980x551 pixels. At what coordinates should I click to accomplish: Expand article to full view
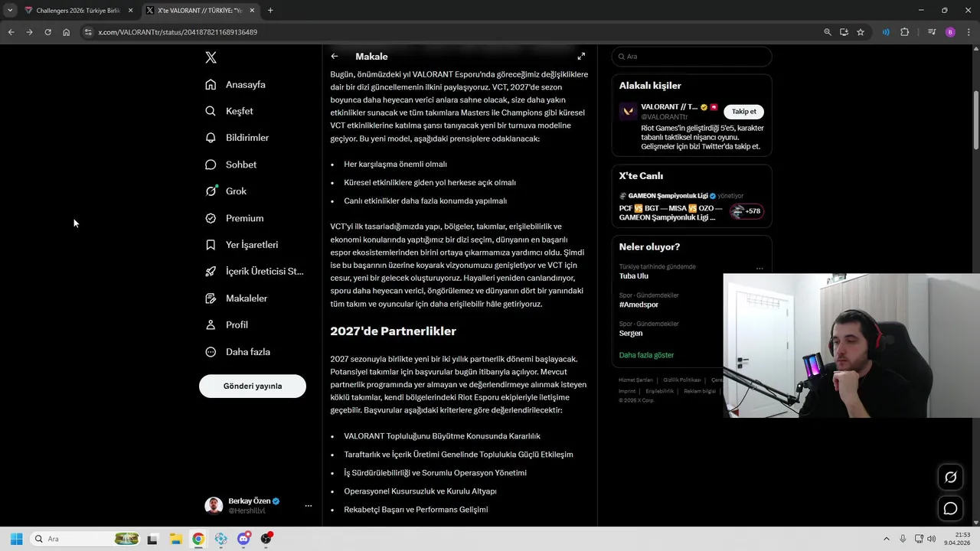581,57
